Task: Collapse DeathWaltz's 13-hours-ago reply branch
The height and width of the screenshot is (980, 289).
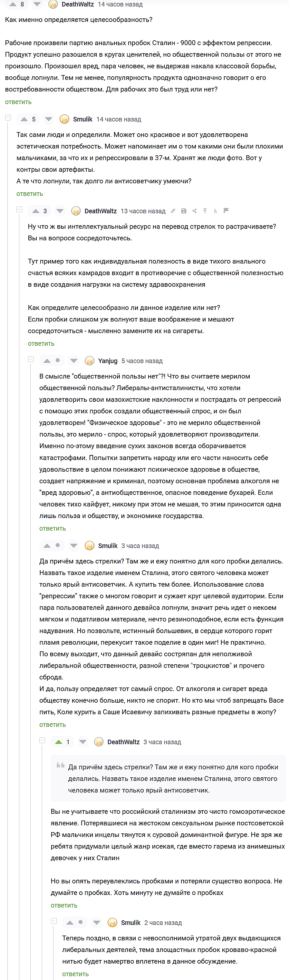Action: point(19,210)
